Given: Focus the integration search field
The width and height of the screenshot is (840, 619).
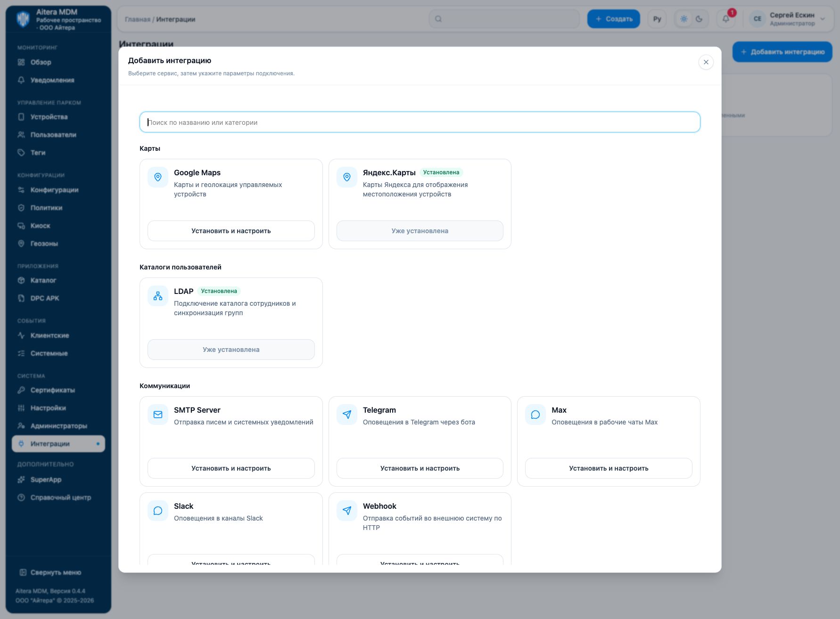Looking at the screenshot, I should click(420, 122).
